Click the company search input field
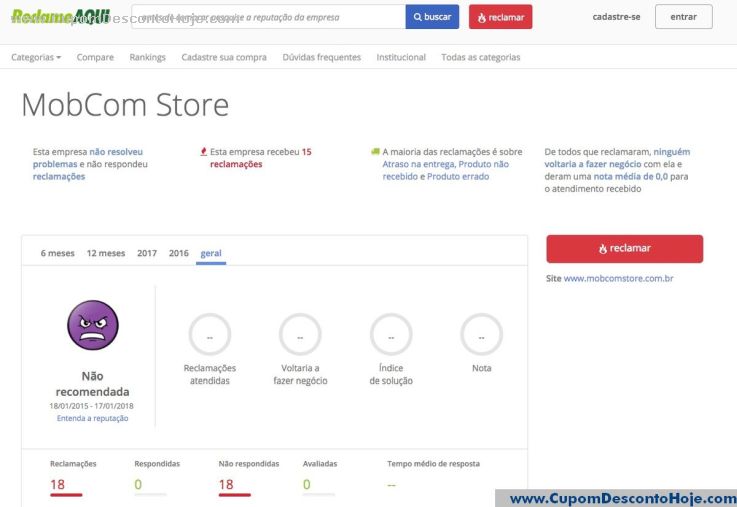The image size is (737, 507). pyautogui.click(x=268, y=17)
